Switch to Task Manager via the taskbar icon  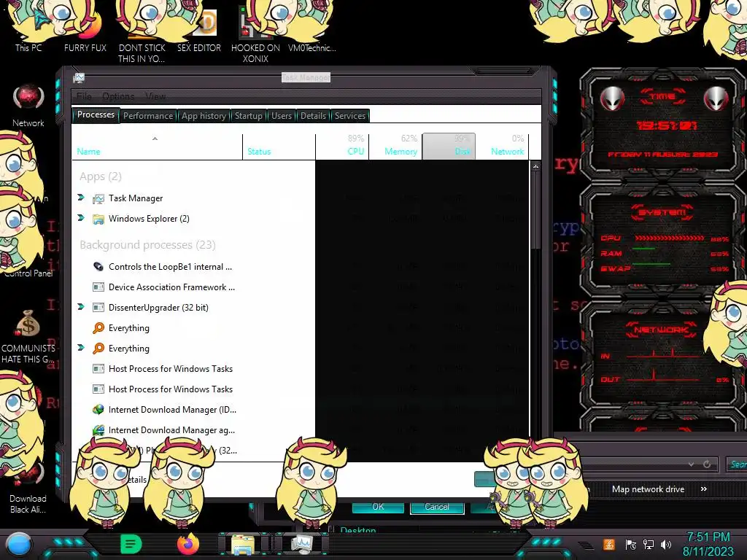pyautogui.click(x=301, y=544)
